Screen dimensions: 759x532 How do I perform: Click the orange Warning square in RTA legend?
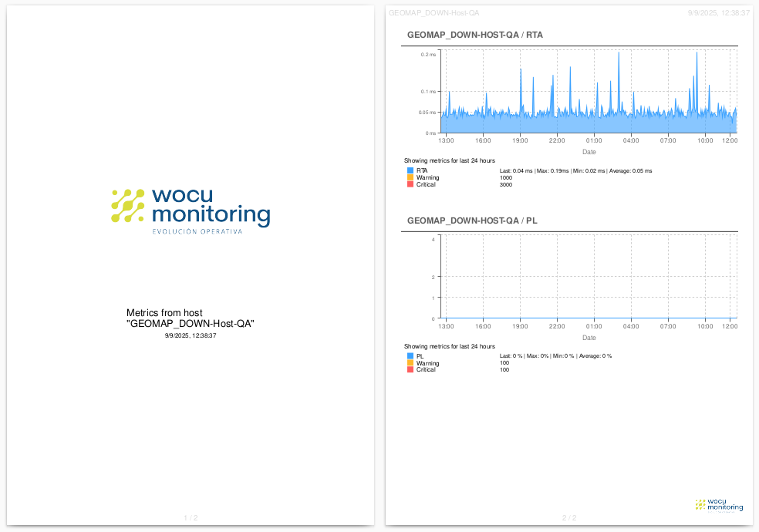tap(410, 177)
